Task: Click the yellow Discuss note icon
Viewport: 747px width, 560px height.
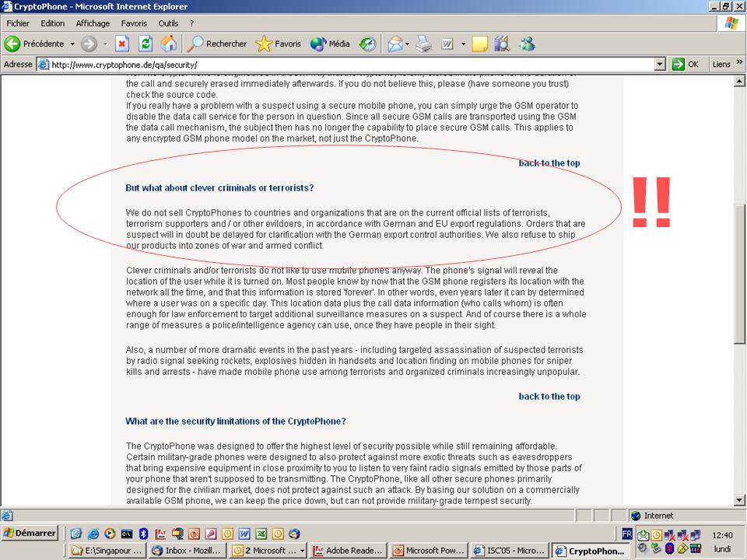Action: pyautogui.click(x=479, y=44)
